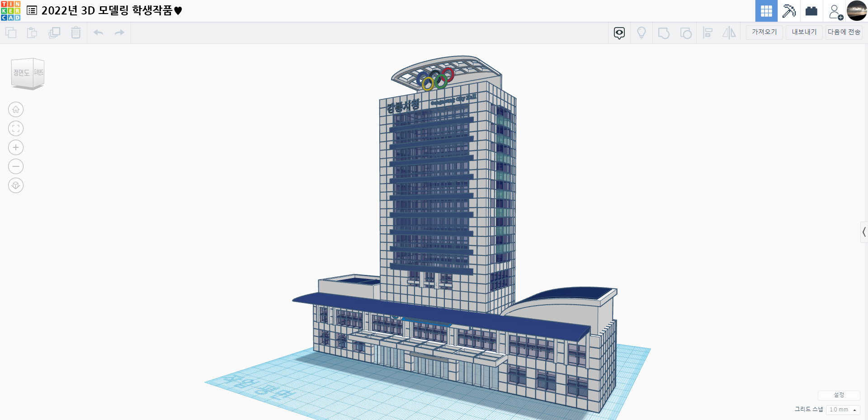Toggle the show all lightbulb icon
The image size is (868, 420).
[642, 33]
